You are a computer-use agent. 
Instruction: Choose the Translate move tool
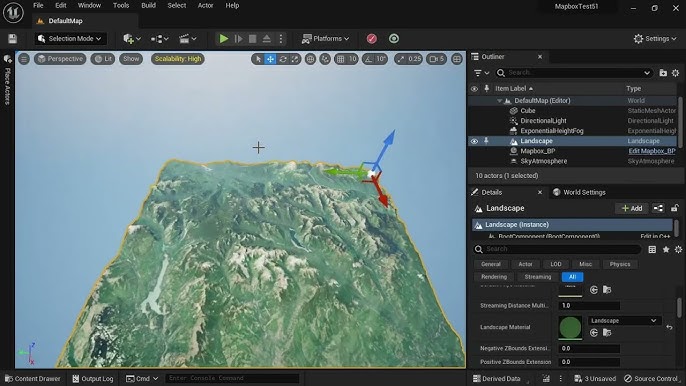pyautogui.click(x=270, y=59)
